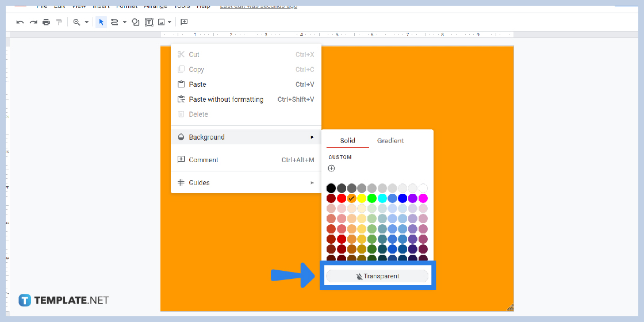The width and height of the screenshot is (644, 322).
Task: Switch to the Gradient tab
Action: (x=390, y=140)
